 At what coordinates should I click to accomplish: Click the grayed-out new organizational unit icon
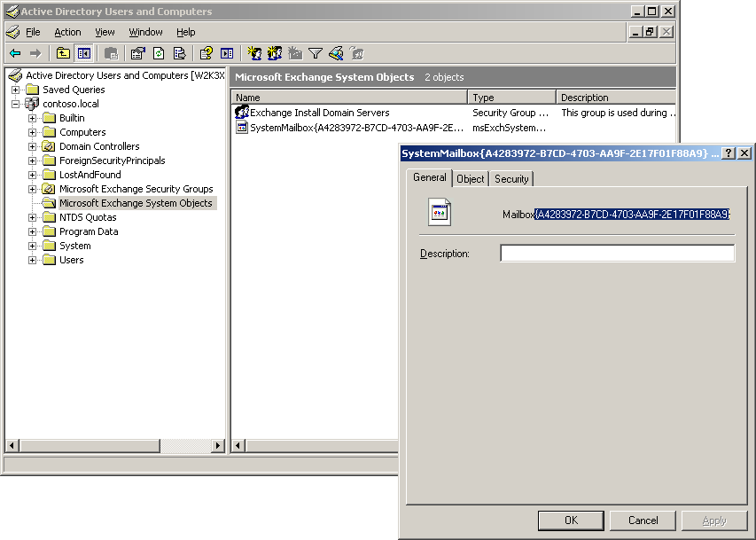click(295, 53)
